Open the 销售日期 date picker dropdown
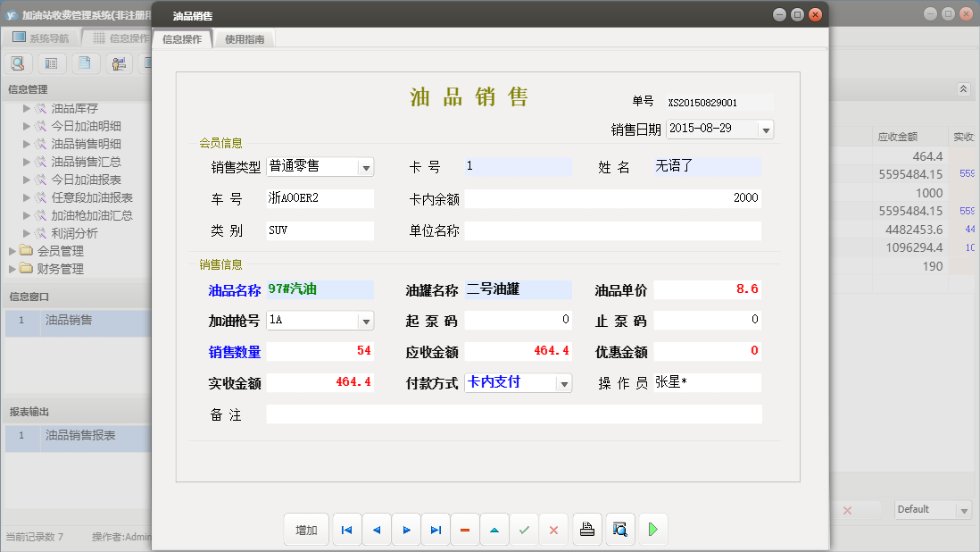Image resolution: width=980 pixels, height=552 pixels. 766,129
